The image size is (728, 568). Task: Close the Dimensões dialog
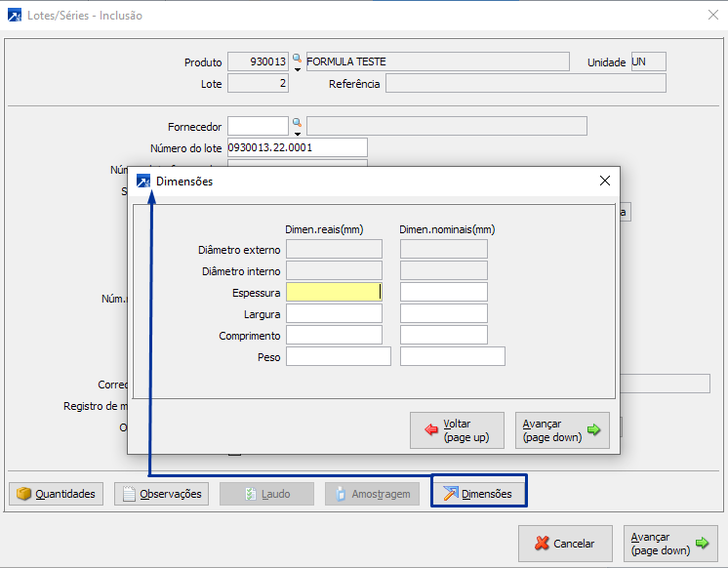point(605,181)
